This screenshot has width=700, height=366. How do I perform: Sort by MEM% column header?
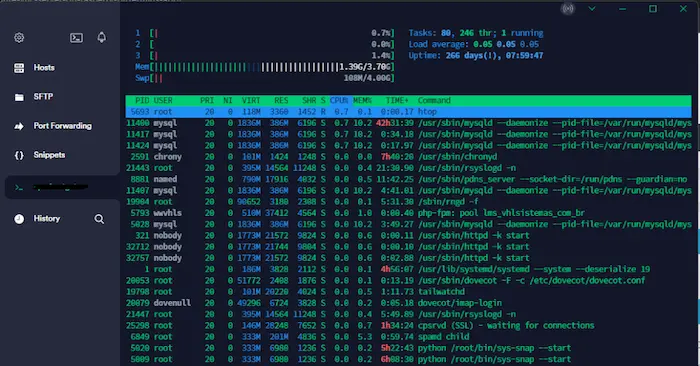pyautogui.click(x=362, y=100)
